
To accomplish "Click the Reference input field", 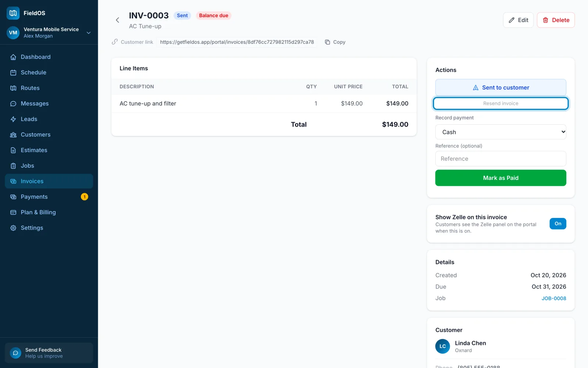I will (501, 159).
